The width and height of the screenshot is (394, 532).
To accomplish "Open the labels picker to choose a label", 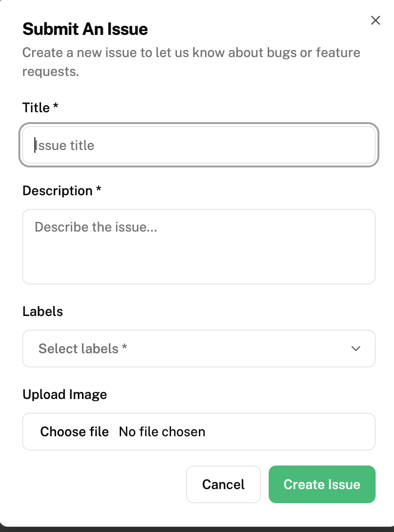I will click(x=198, y=349).
